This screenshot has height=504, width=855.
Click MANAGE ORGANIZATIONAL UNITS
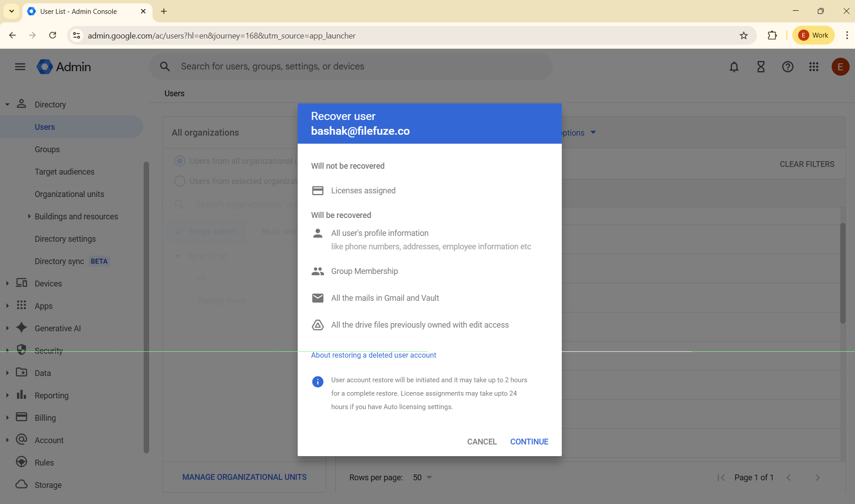(x=244, y=477)
